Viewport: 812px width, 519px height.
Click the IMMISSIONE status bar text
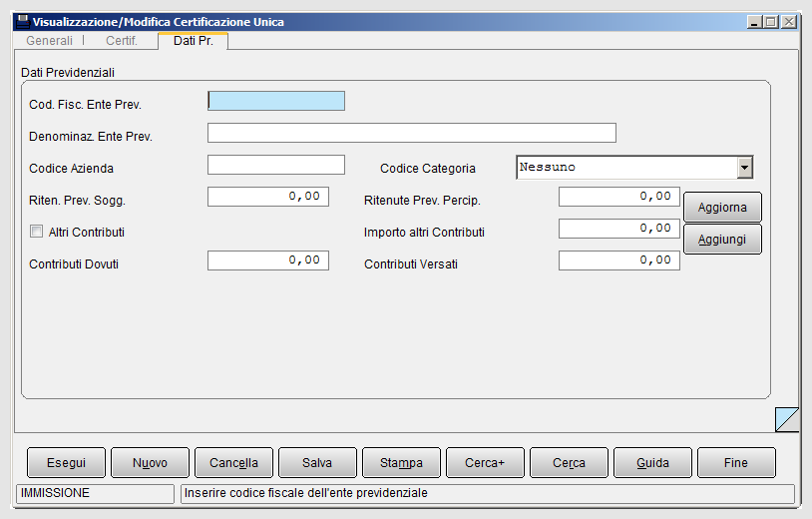click(x=55, y=493)
